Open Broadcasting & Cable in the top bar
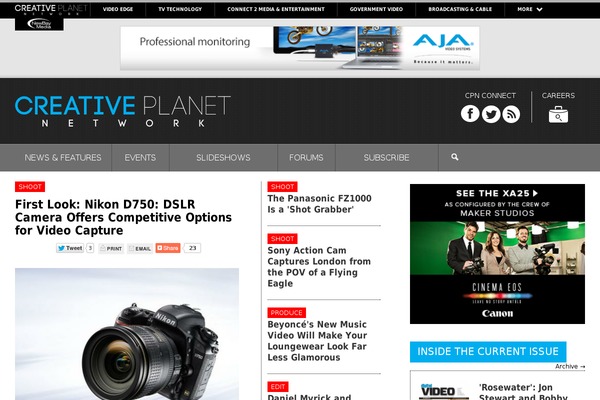Screen dimensions: 600x400 (x=460, y=9)
